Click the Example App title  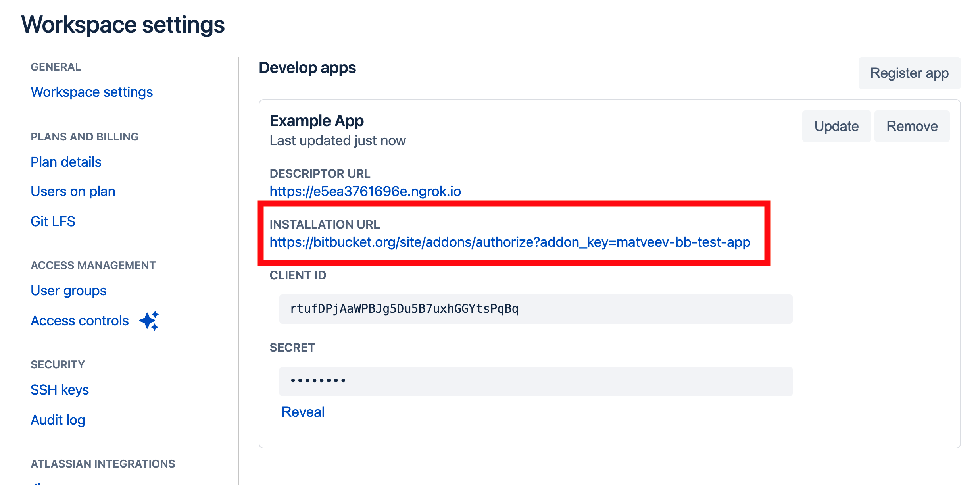[317, 121]
